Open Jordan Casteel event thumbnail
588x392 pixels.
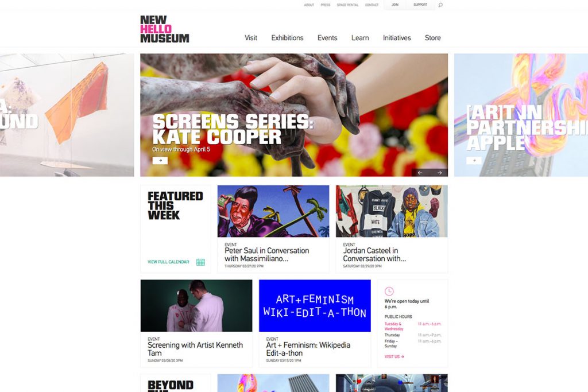click(392, 211)
